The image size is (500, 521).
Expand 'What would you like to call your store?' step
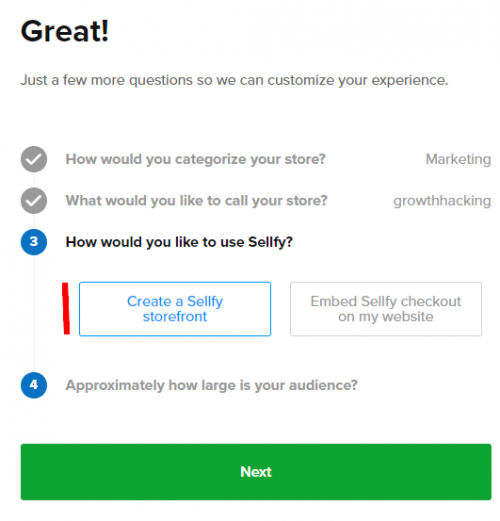pos(196,201)
